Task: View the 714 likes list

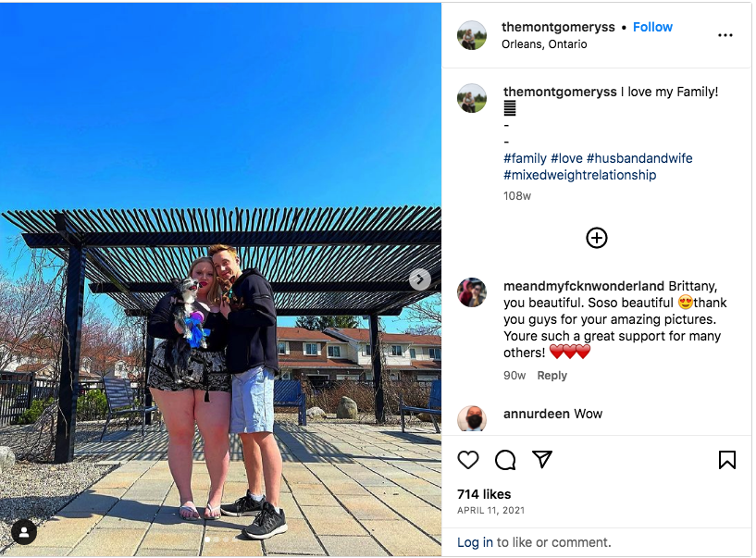Action: 484,494
